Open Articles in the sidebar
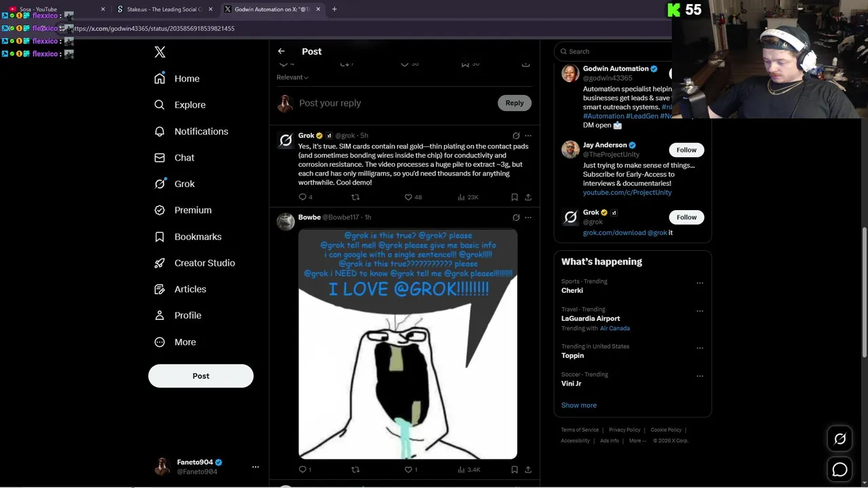868x488 pixels. point(180,289)
